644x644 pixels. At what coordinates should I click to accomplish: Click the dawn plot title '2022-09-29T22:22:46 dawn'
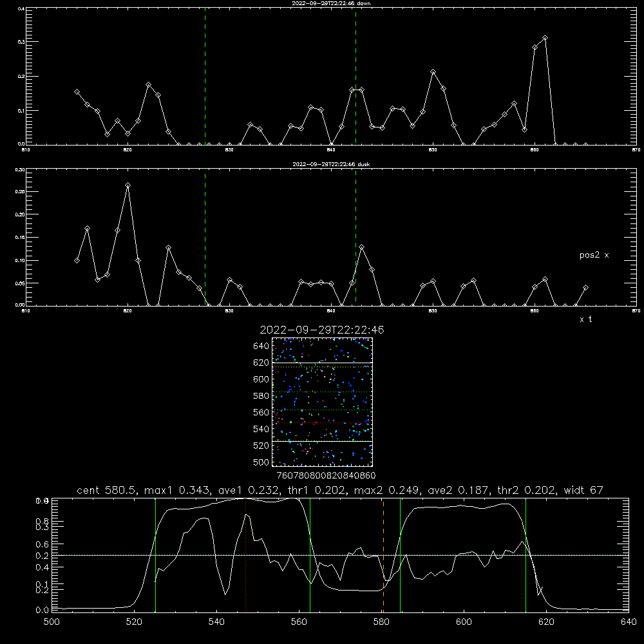coord(331,3)
